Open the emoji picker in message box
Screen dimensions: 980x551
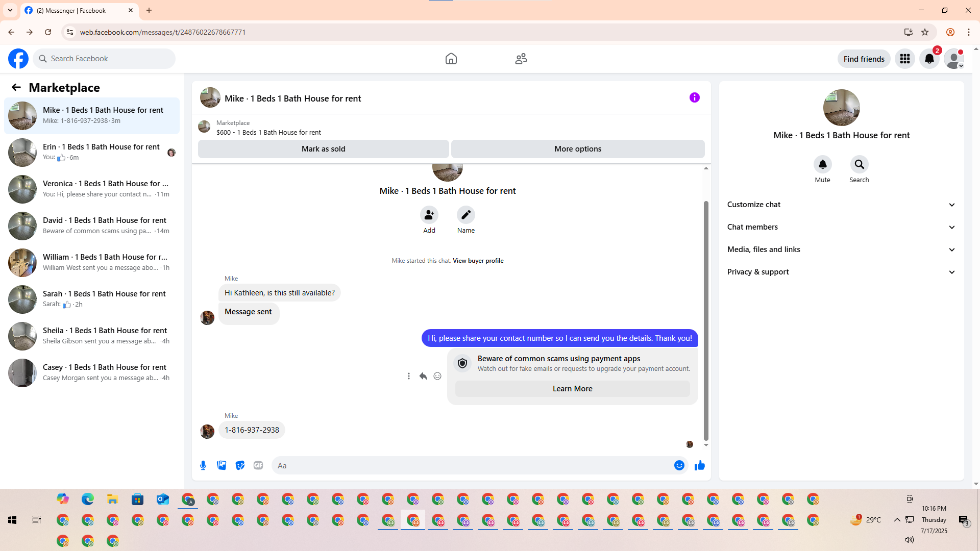coord(679,465)
